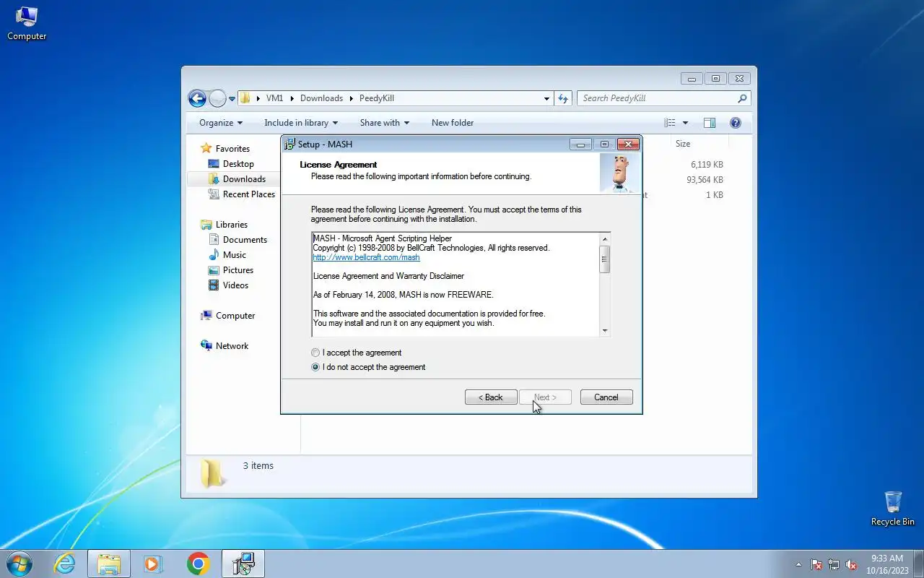Viewport: 924px width, 578px height.
Task: Open Videos library in sidebar
Action: pos(235,285)
